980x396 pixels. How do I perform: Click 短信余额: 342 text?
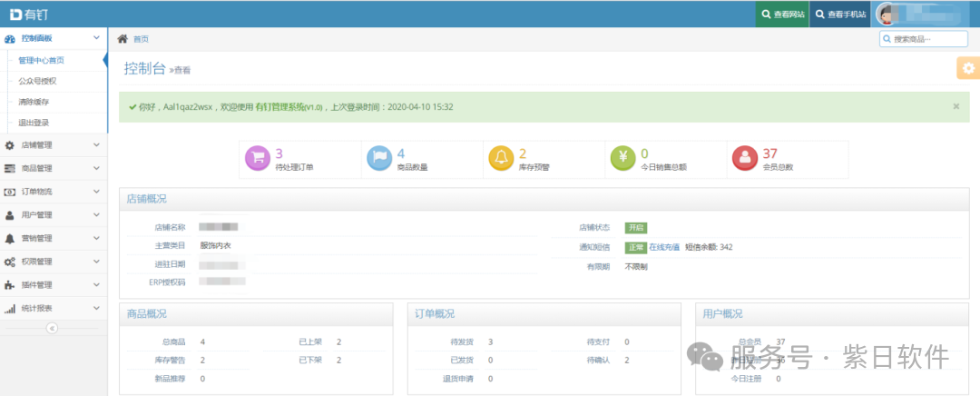click(x=710, y=247)
